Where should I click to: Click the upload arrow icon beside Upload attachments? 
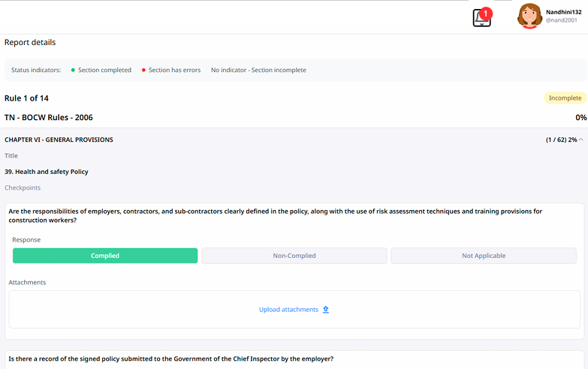[326, 309]
